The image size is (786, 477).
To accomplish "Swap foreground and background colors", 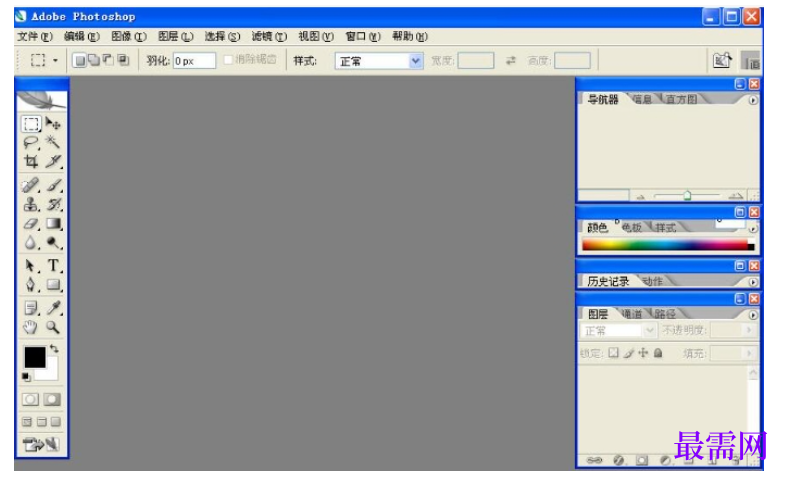I will tap(54, 348).
